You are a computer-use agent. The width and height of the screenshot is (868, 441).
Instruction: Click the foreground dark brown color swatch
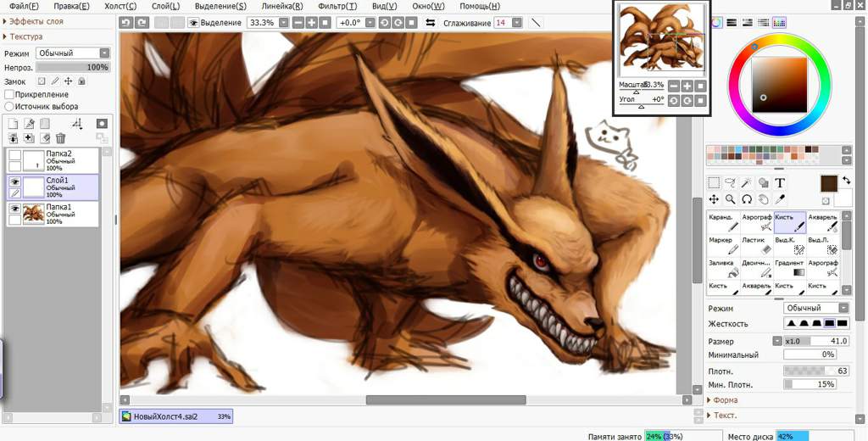pyautogui.click(x=829, y=183)
